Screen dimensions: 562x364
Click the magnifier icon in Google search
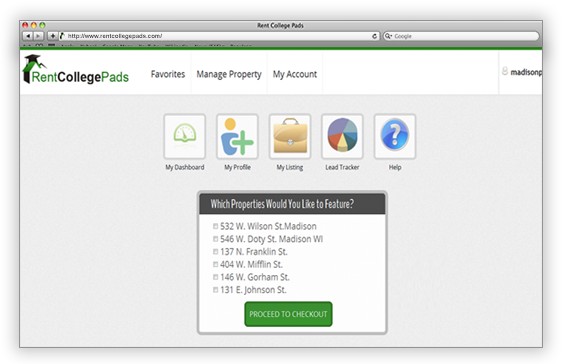(388, 36)
